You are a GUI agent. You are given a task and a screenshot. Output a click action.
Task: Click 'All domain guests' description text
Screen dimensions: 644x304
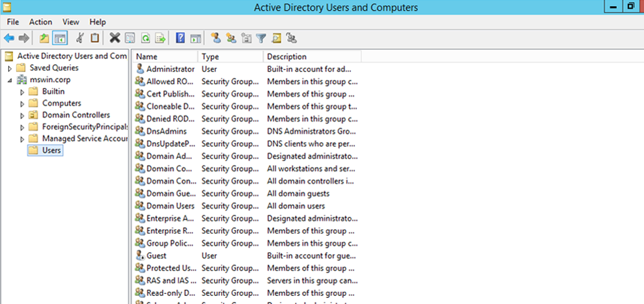(298, 193)
